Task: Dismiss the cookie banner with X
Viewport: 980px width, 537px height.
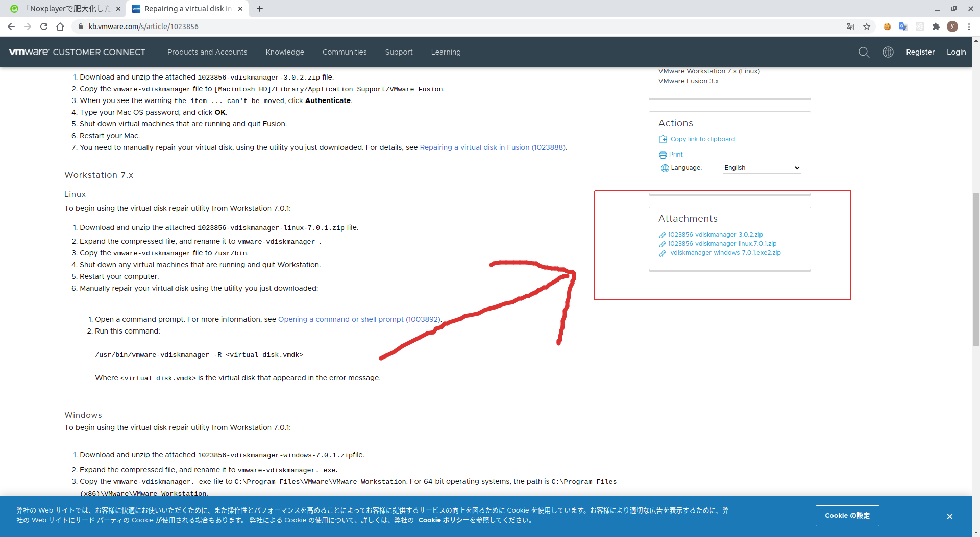Action: (949, 517)
